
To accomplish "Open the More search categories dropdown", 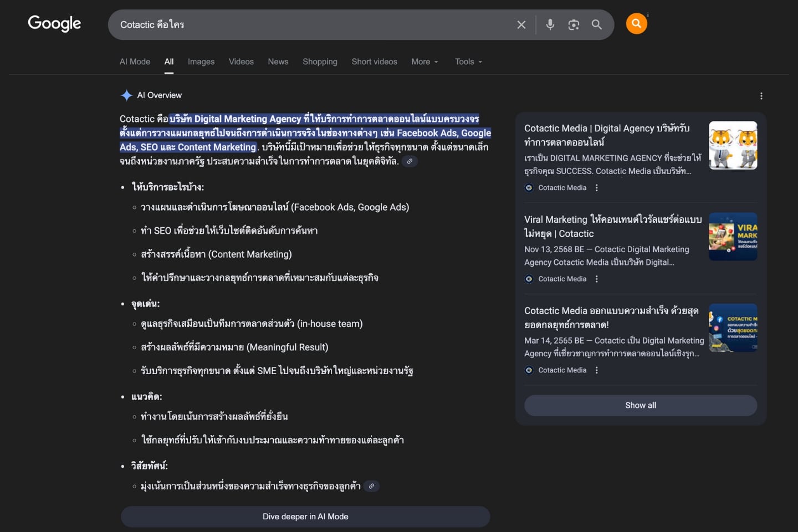I will (424, 62).
